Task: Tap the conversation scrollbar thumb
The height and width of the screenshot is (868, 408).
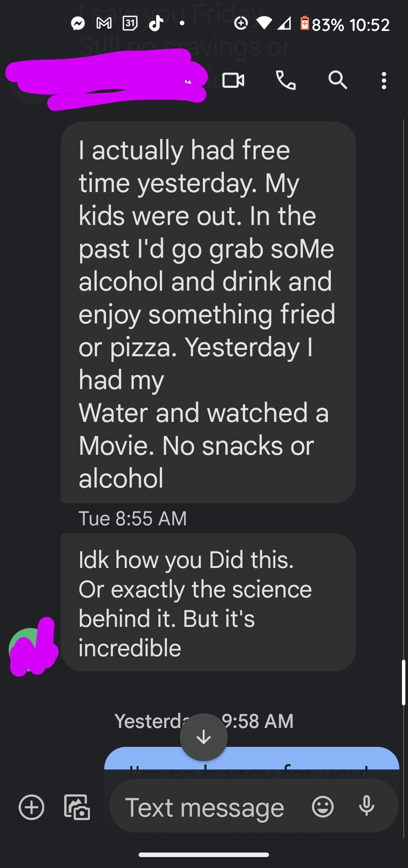Action: (403, 682)
